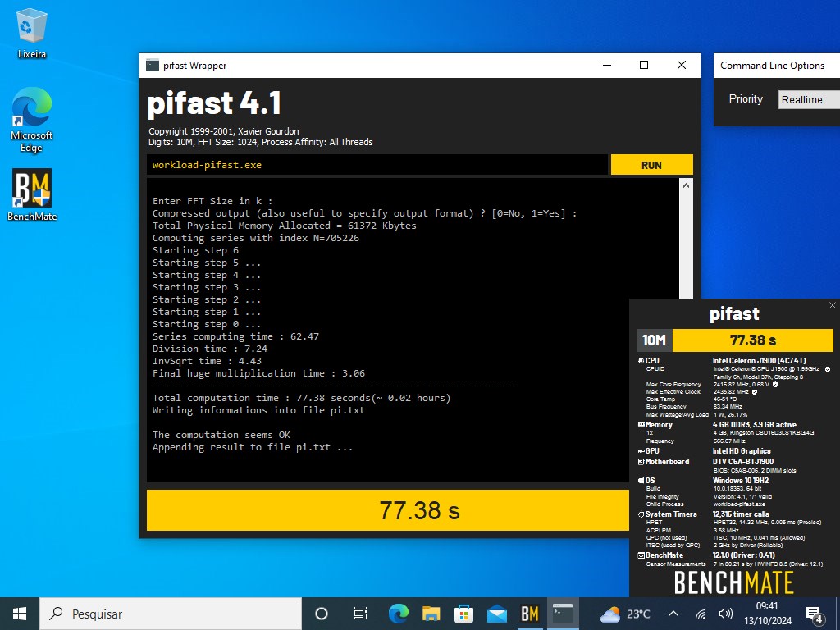Click 'DTV C6A-BTJ1900' motherboard value
Viewport: 840px width, 630px height.
coord(743,462)
